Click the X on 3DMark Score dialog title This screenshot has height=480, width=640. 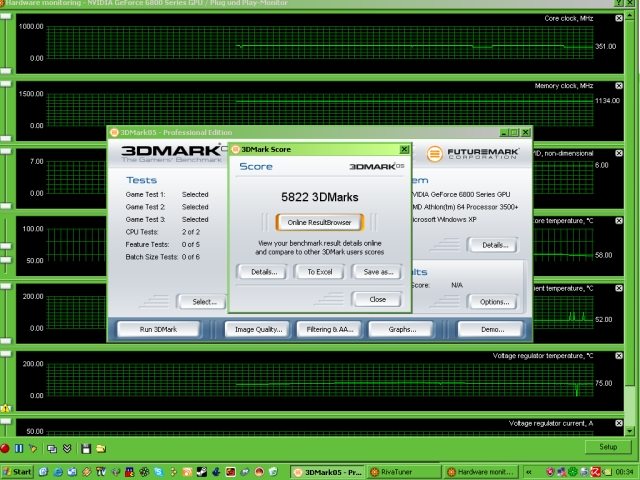(404, 149)
